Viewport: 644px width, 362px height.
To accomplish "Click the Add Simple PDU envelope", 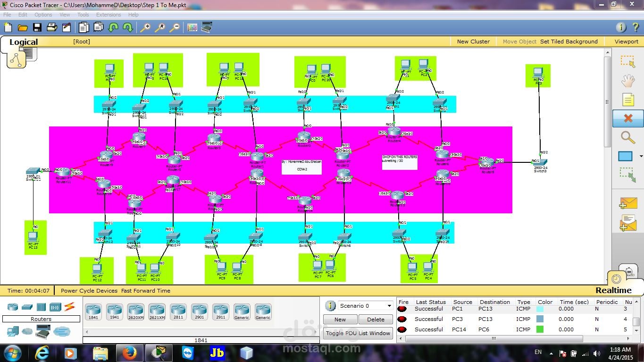I will [627, 203].
